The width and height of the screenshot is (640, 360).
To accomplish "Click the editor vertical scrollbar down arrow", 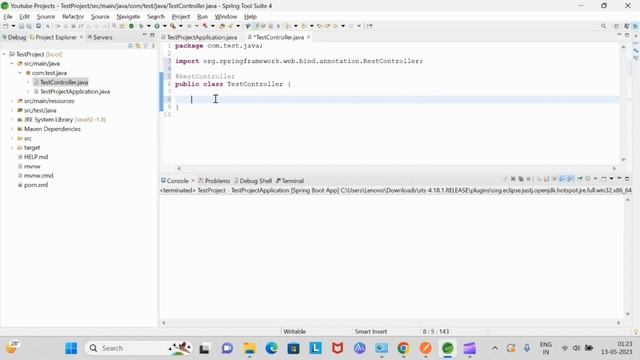I will pos(623,160).
